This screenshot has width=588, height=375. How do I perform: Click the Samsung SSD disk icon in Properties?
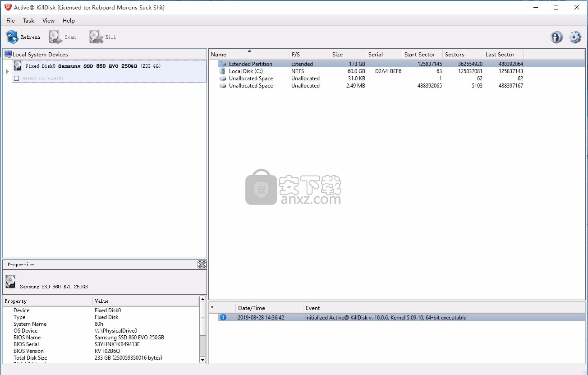[10, 282]
